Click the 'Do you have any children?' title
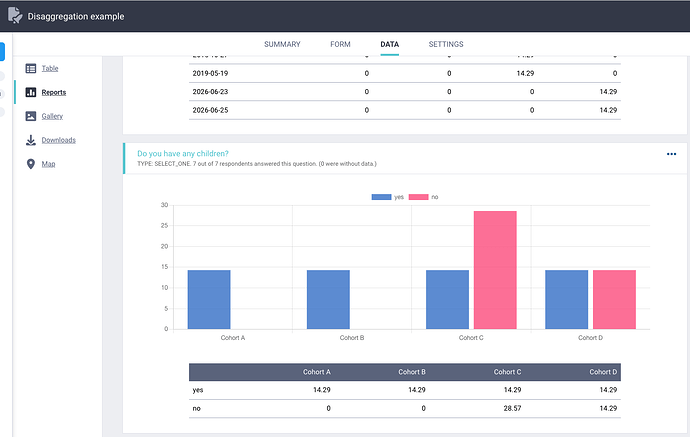 tap(183, 154)
